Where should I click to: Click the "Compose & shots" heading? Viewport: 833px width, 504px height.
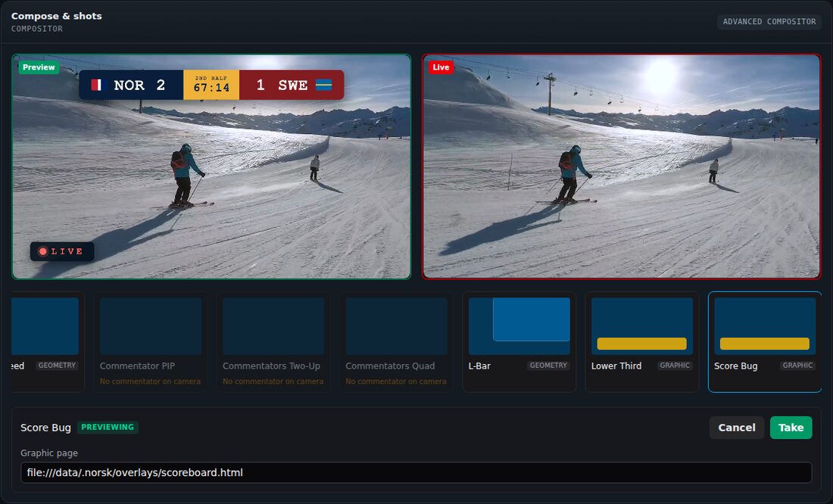pos(56,16)
